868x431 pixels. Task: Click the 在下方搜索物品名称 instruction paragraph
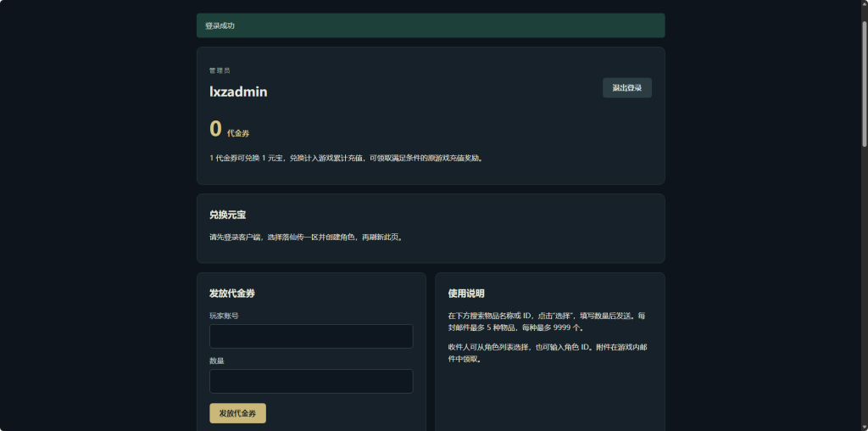(x=547, y=322)
